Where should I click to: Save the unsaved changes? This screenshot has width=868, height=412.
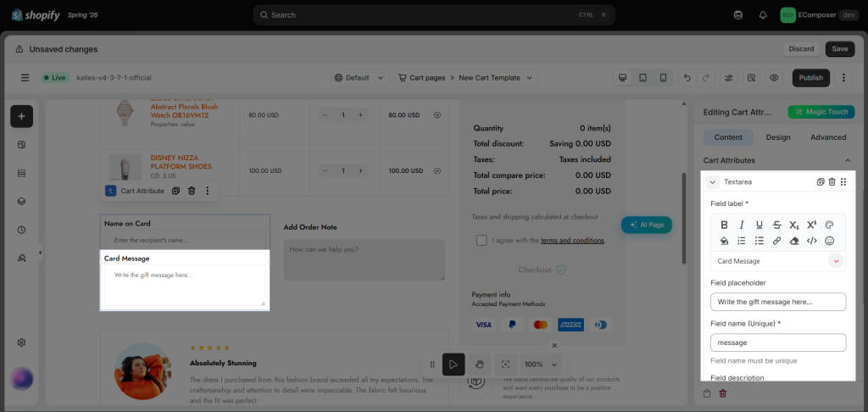840,48
